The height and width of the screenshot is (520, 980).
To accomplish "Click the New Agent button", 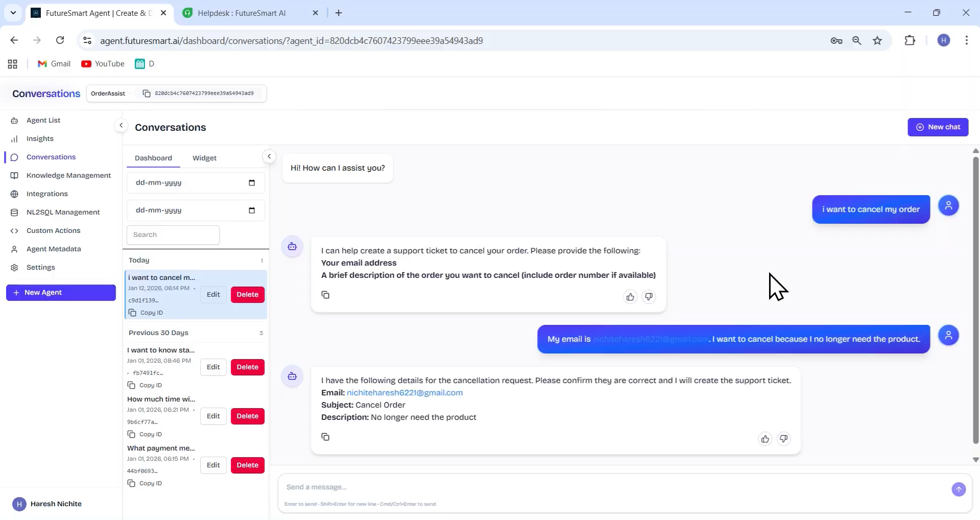I will [x=61, y=292].
